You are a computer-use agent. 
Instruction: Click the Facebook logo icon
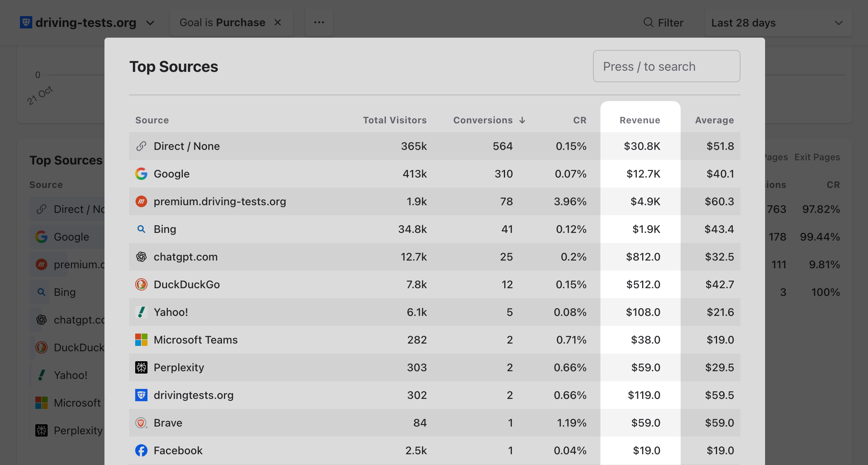(141, 450)
